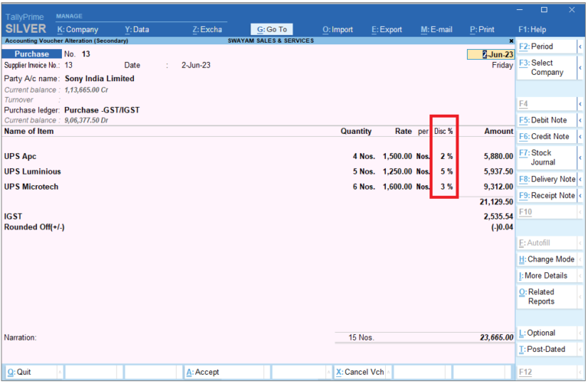Select the Purchase voucher type label
Viewport: 588px width, 384px height.
pyautogui.click(x=32, y=54)
